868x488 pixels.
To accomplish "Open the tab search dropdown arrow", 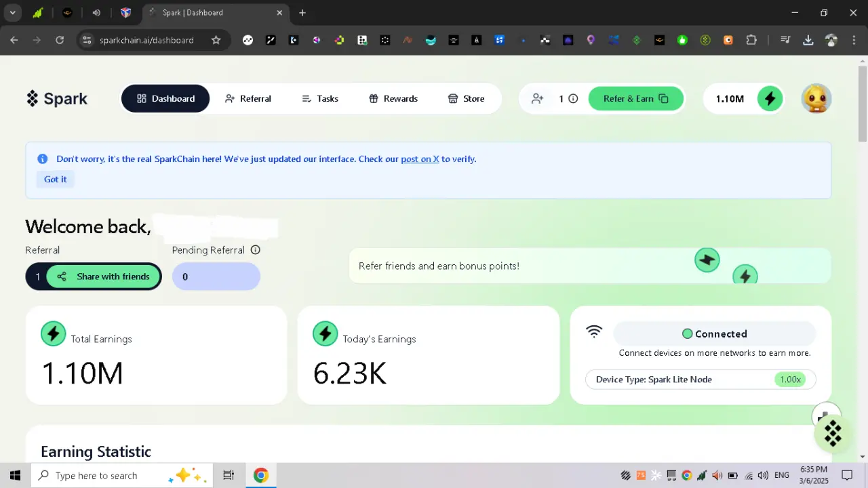I will click(x=12, y=13).
